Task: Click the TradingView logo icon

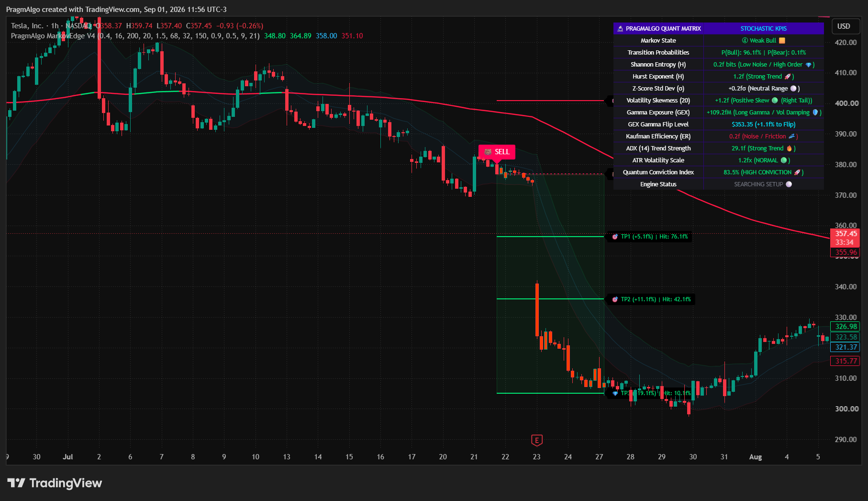Action: (16, 483)
